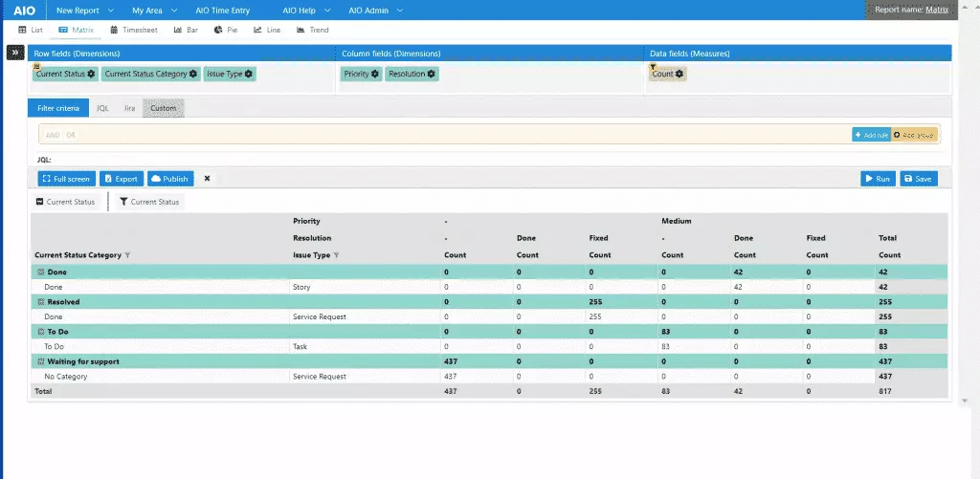Screen dimensions: 980x479
Task: Open gear settings on Priority field
Action: point(375,74)
